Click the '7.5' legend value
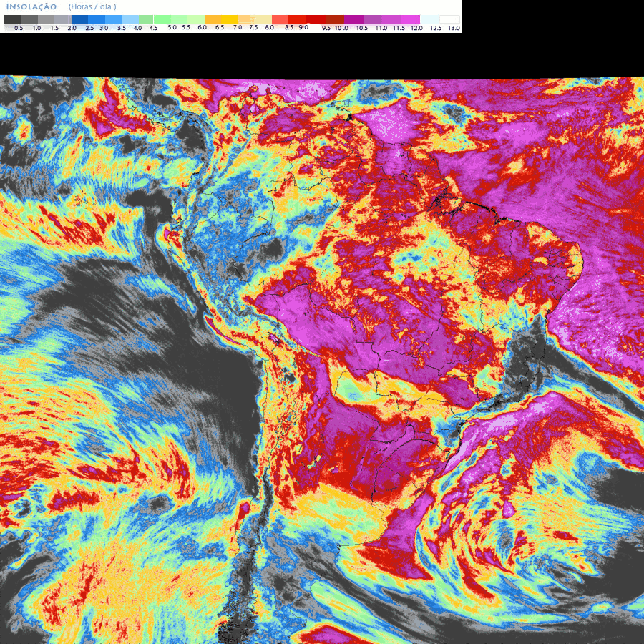 [x=253, y=27]
